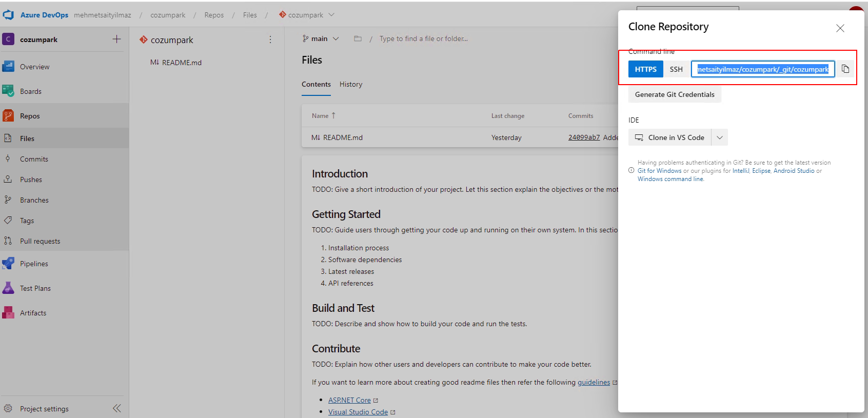
Task: Open the Visual Studio Code link
Action: pyautogui.click(x=358, y=412)
